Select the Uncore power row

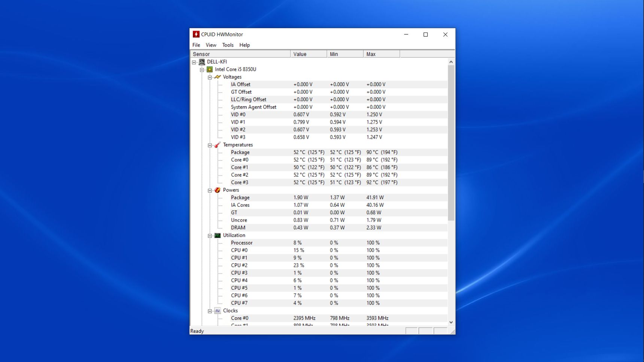(338, 220)
